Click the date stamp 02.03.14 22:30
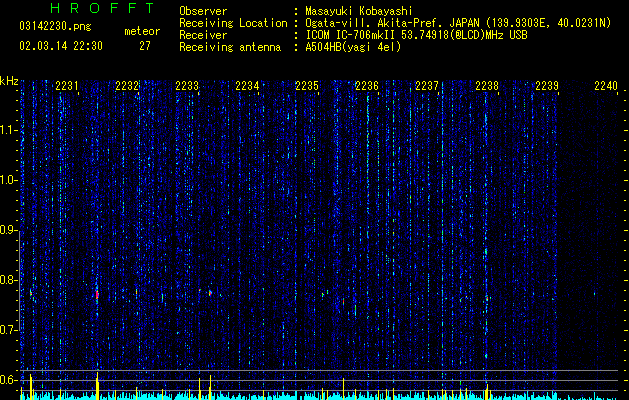Image resolution: width=629 pixels, height=400 pixels. (x=61, y=46)
